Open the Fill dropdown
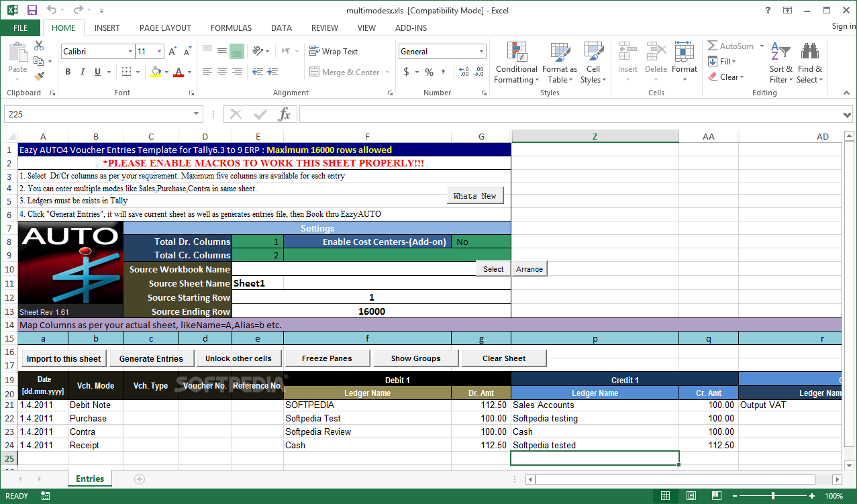Screen dimensions: 857x504 coord(723,62)
